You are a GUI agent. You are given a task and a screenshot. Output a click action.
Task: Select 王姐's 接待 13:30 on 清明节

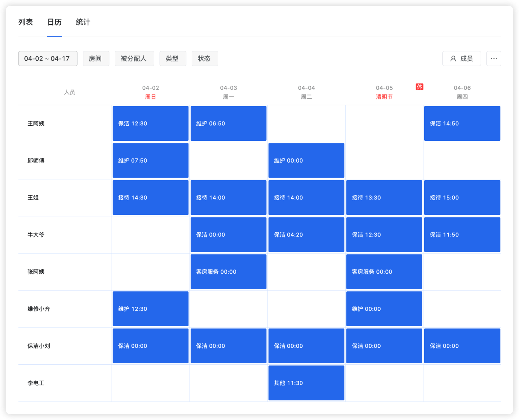(384, 198)
